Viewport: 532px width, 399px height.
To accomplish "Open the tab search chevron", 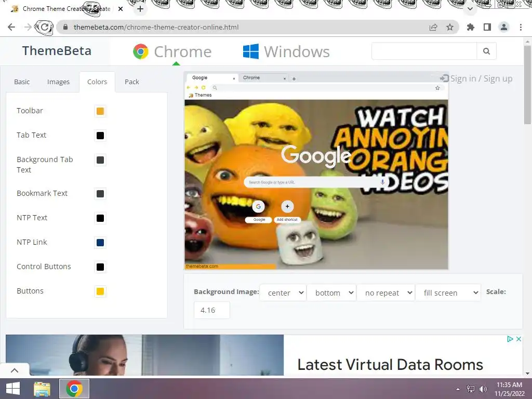I will (470, 9).
